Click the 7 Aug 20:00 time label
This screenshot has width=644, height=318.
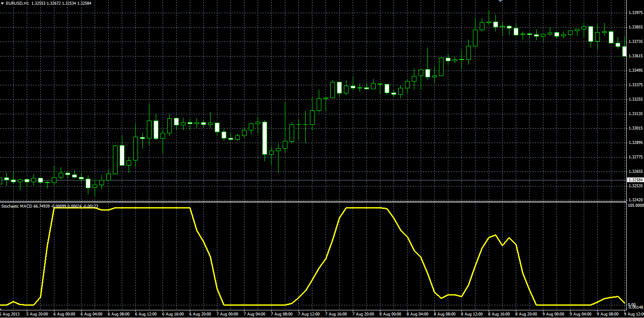click(363, 315)
